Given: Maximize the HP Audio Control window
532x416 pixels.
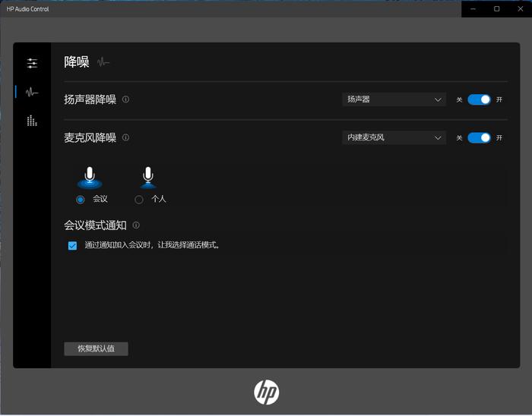Looking at the screenshot, I should tap(497, 9).
